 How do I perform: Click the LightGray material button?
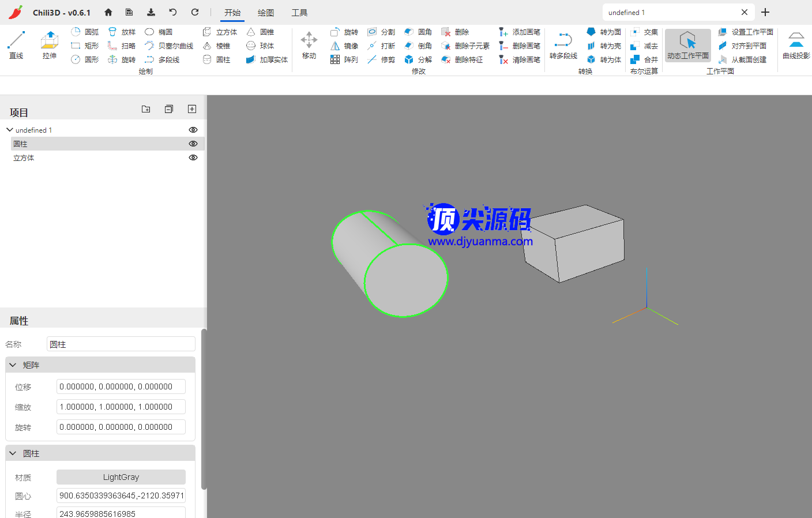point(121,477)
